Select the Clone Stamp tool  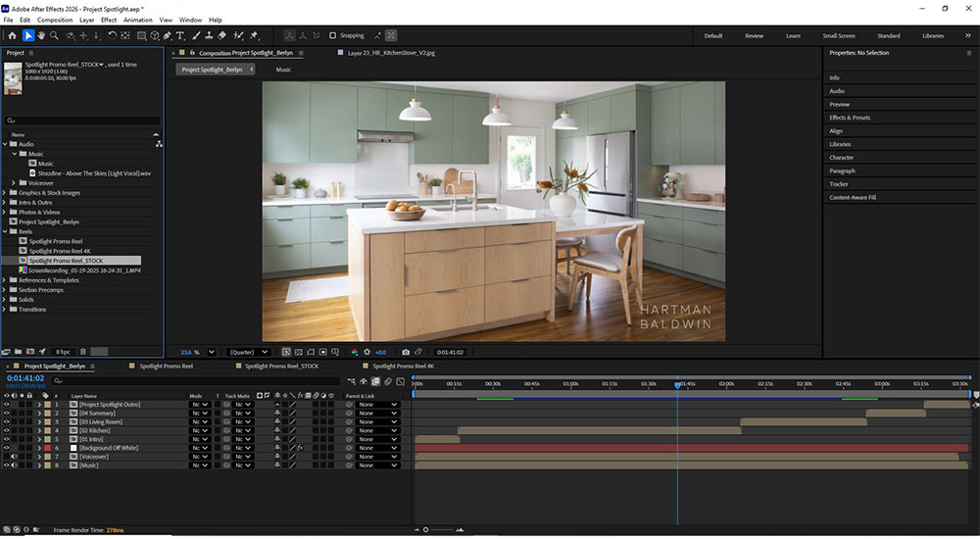(209, 35)
